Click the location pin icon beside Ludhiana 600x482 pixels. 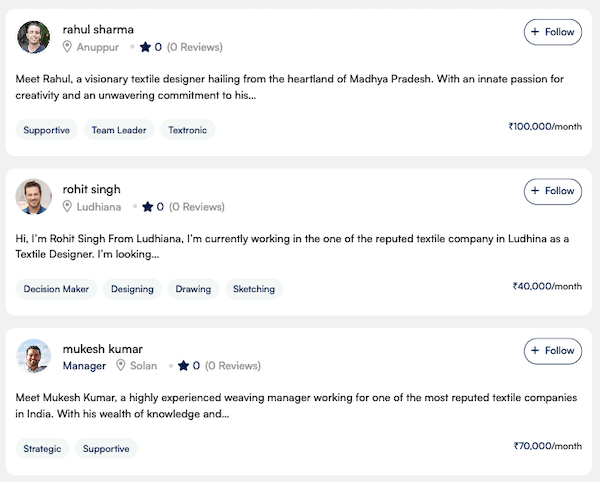click(x=68, y=207)
